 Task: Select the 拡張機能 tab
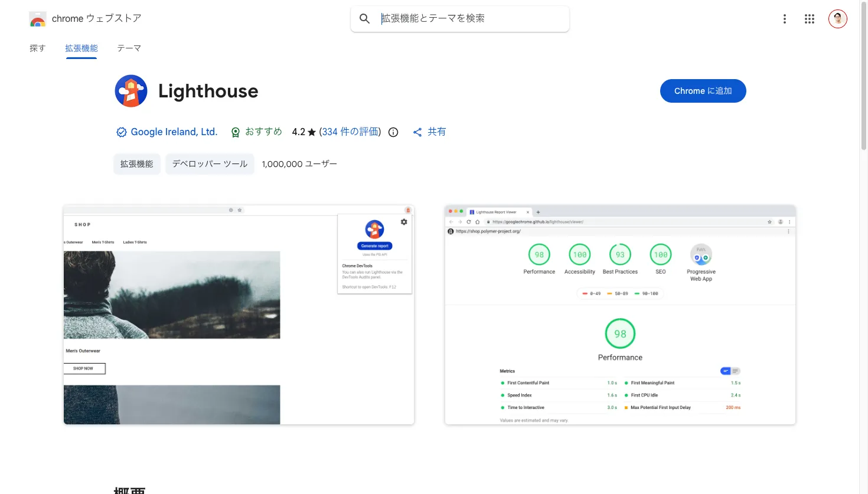pos(81,48)
